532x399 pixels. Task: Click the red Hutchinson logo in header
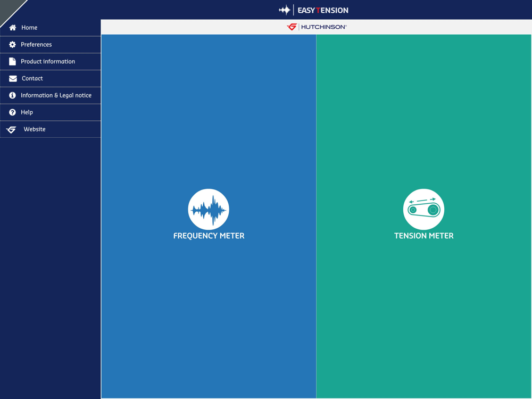click(292, 27)
